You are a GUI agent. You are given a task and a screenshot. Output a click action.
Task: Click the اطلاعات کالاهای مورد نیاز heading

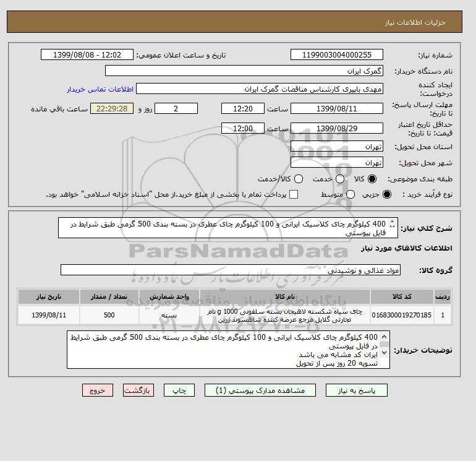(407, 248)
